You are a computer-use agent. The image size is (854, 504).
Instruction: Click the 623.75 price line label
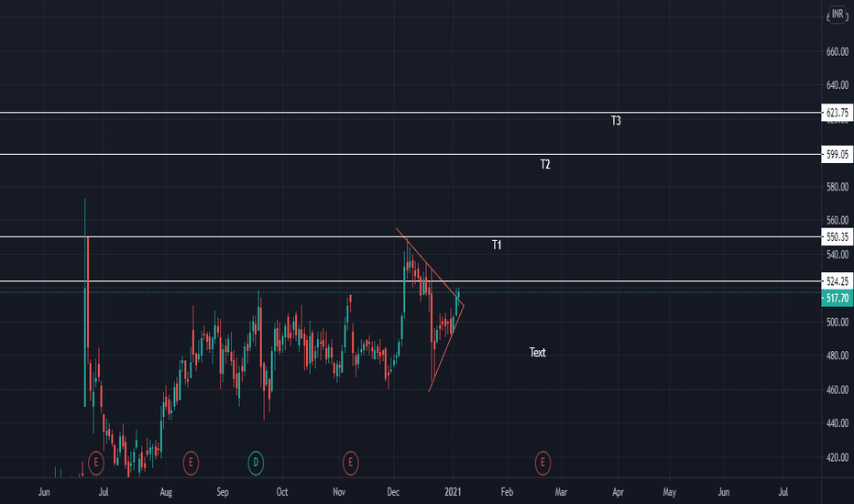(x=838, y=113)
